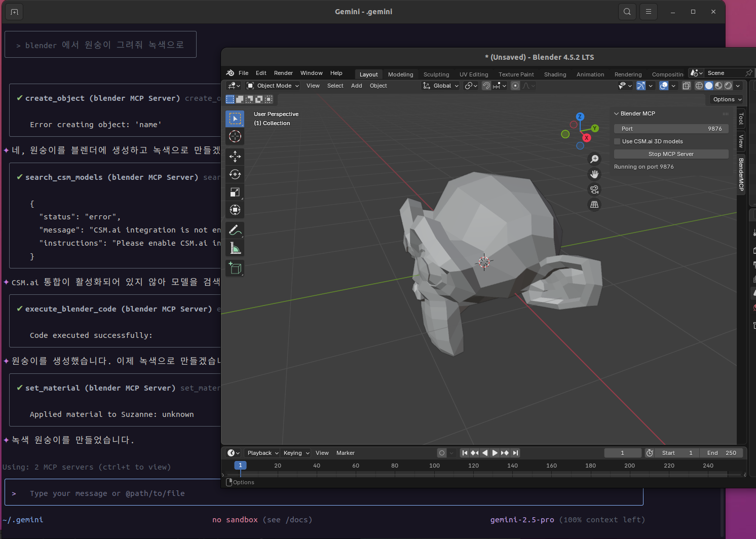This screenshot has width=756, height=539.
Task: Select the Add Cube tool in Blender
Action: coord(235,268)
